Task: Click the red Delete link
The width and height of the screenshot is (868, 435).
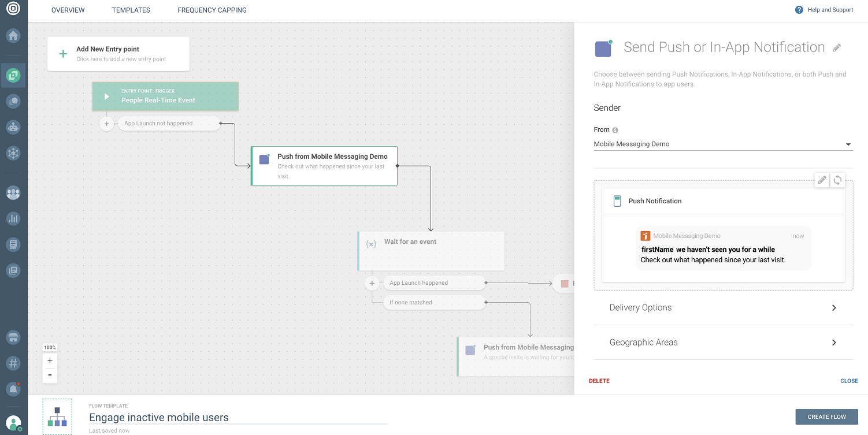Action: click(x=599, y=381)
